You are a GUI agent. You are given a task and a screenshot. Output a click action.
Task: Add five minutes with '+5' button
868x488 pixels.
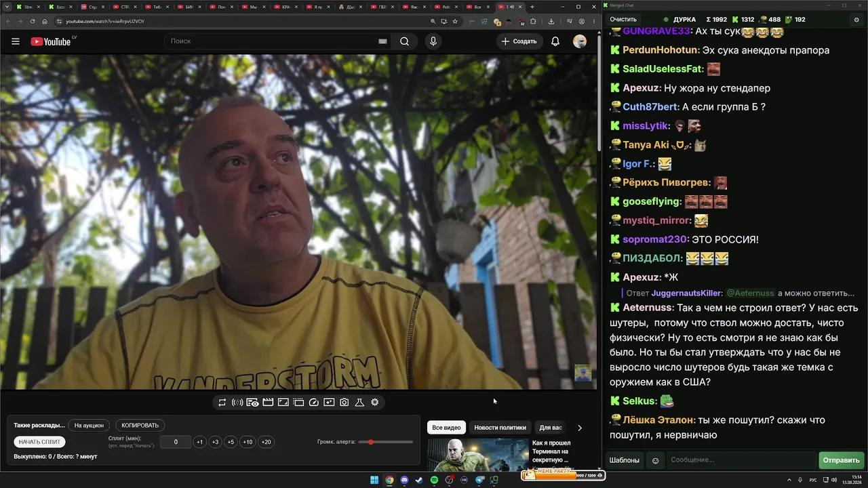[231, 442]
